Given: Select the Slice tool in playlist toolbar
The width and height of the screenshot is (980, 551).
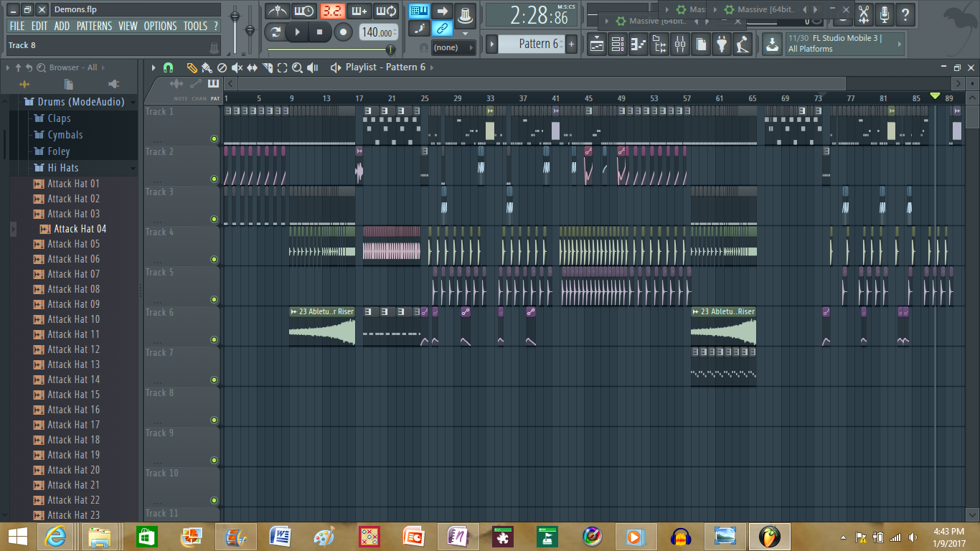Looking at the screenshot, I should pos(267,67).
